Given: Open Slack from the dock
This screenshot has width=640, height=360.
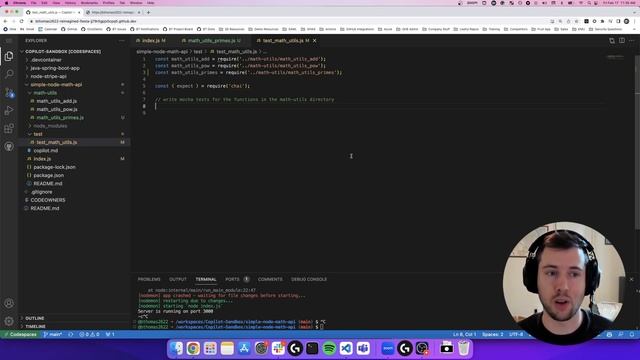Looking at the screenshot, I should 278,348.
